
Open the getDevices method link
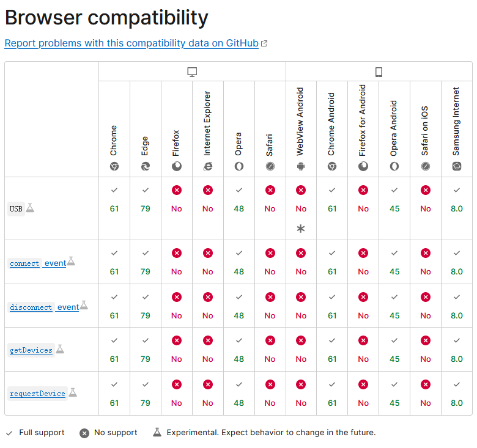tap(31, 350)
